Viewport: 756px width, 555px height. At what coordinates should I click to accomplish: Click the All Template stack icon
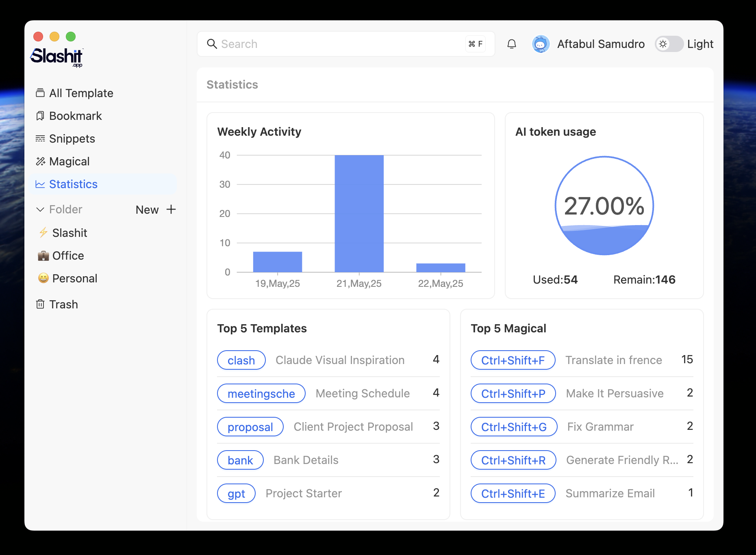(x=40, y=93)
